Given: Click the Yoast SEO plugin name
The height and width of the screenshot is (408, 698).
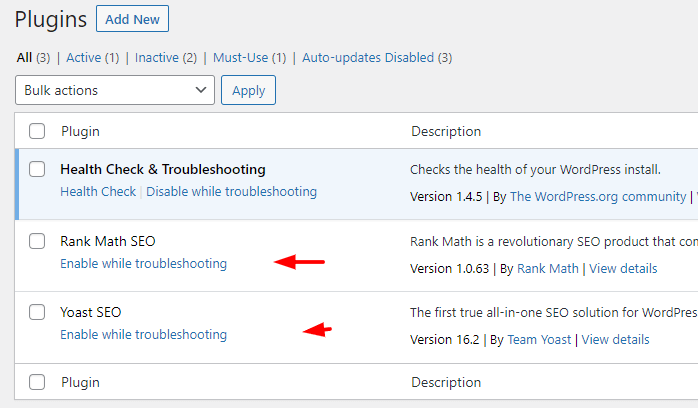Looking at the screenshot, I should [x=90, y=312].
